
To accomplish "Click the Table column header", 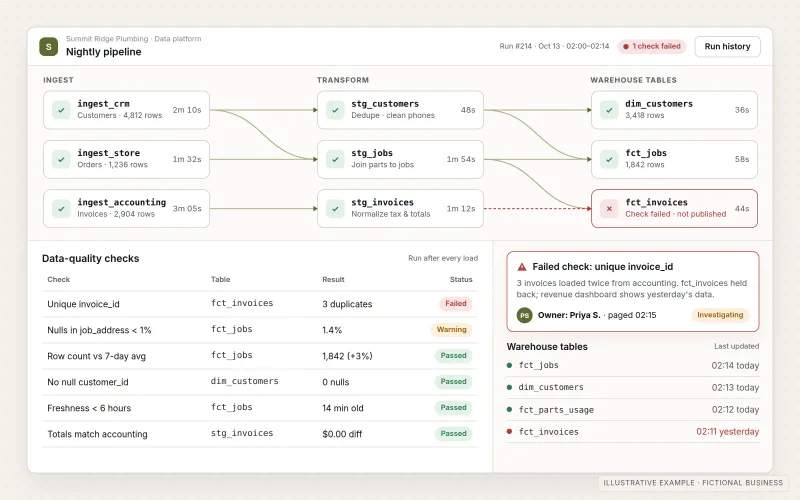I will 220,280.
